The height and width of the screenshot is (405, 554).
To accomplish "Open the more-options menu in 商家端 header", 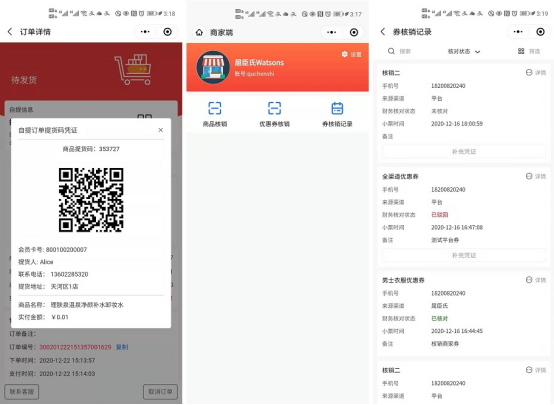I will (x=331, y=33).
